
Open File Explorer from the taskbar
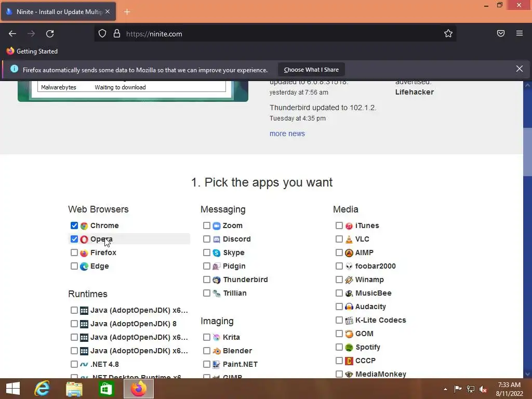point(74,389)
